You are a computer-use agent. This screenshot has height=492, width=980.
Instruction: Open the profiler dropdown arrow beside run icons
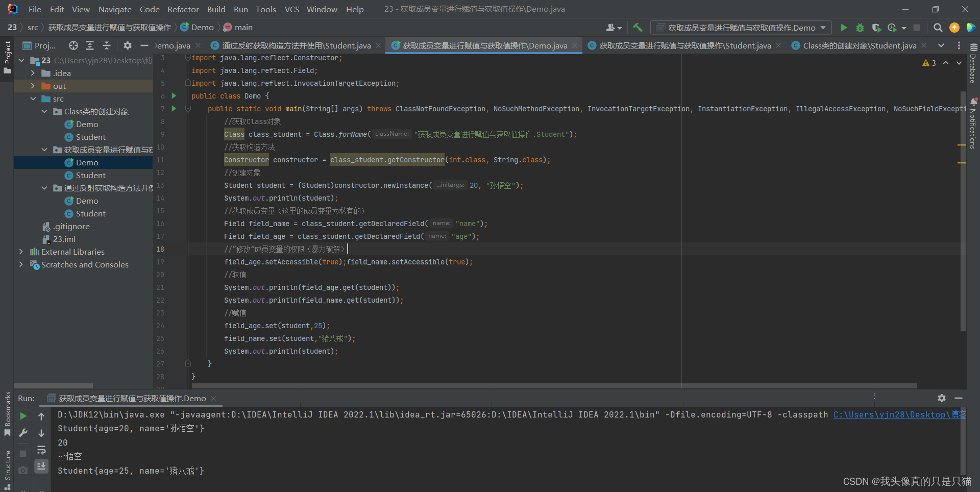(904, 28)
